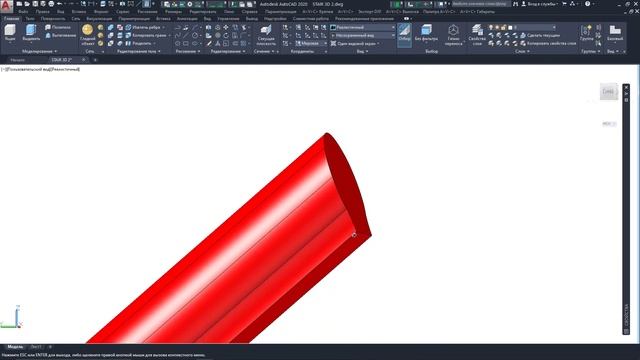Open the МСК dropdown below the ViewCube
640x360 pixels.
pos(609,124)
